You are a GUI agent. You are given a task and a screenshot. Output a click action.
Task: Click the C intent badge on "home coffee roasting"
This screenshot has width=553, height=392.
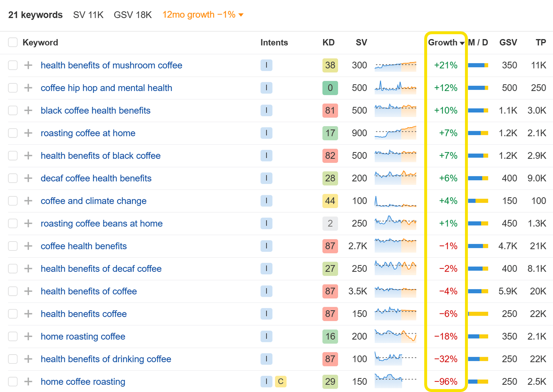pos(281,381)
